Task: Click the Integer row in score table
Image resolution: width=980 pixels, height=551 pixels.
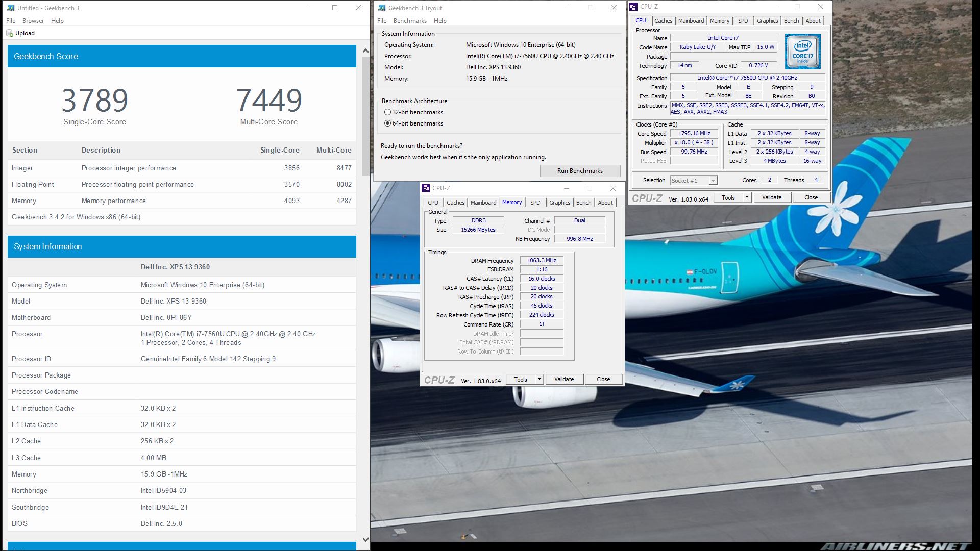Action: click(182, 168)
